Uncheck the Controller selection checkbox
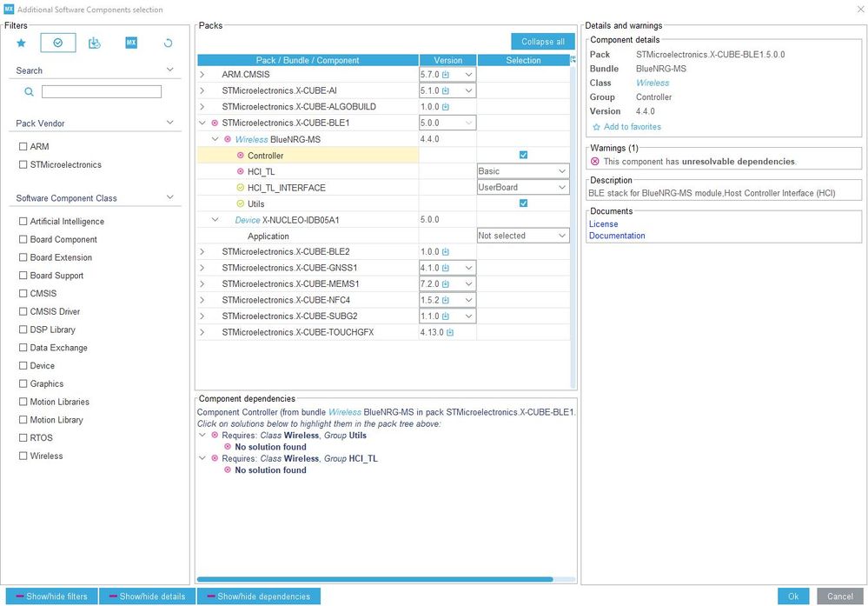868x606 pixels. (524, 155)
